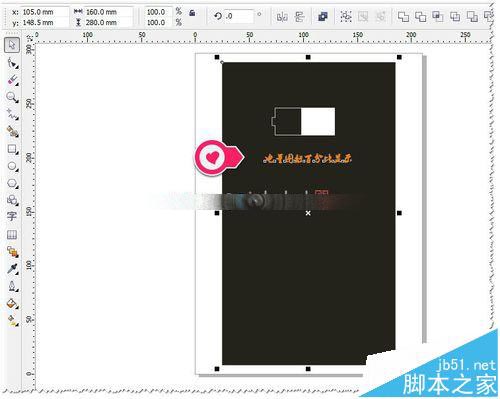The height and width of the screenshot is (399, 500).
Task: Click the Mirror horizontally button
Action: [282, 16]
